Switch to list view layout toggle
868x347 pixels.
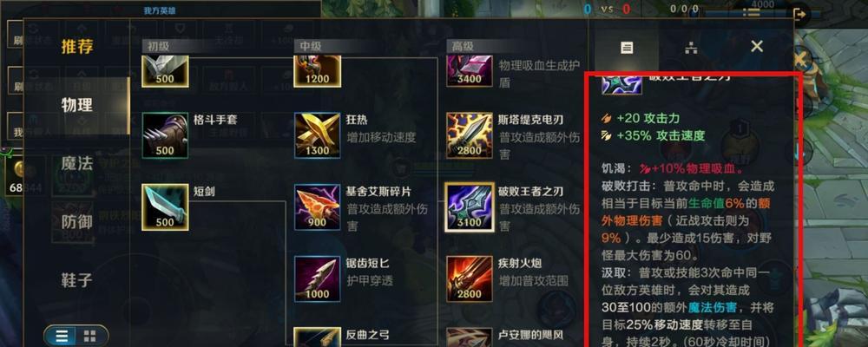click(x=64, y=336)
